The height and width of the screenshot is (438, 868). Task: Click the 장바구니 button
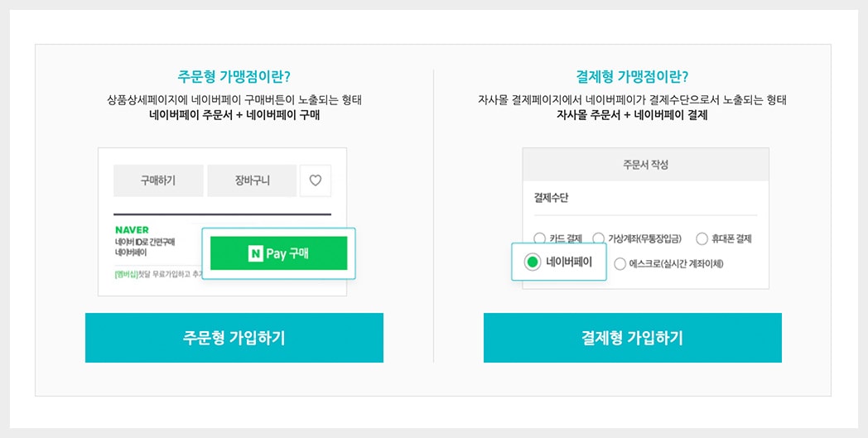pyautogui.click(x=252, y=180)
